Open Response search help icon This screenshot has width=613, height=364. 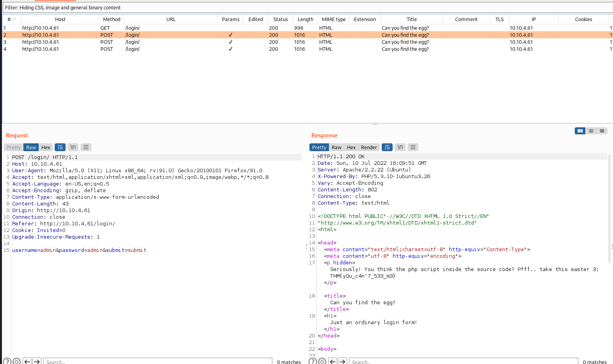pyautogui.click(x=313, y=361)
